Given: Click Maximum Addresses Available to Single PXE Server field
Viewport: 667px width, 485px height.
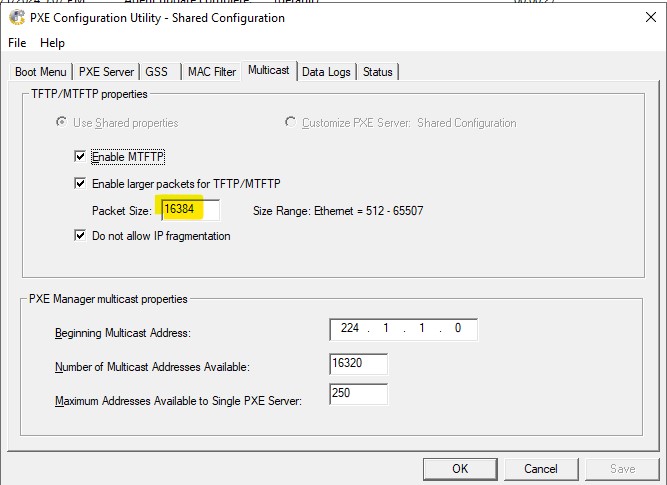Looking at the screenshot, I should pyautogui.click(x=358, y=394).
